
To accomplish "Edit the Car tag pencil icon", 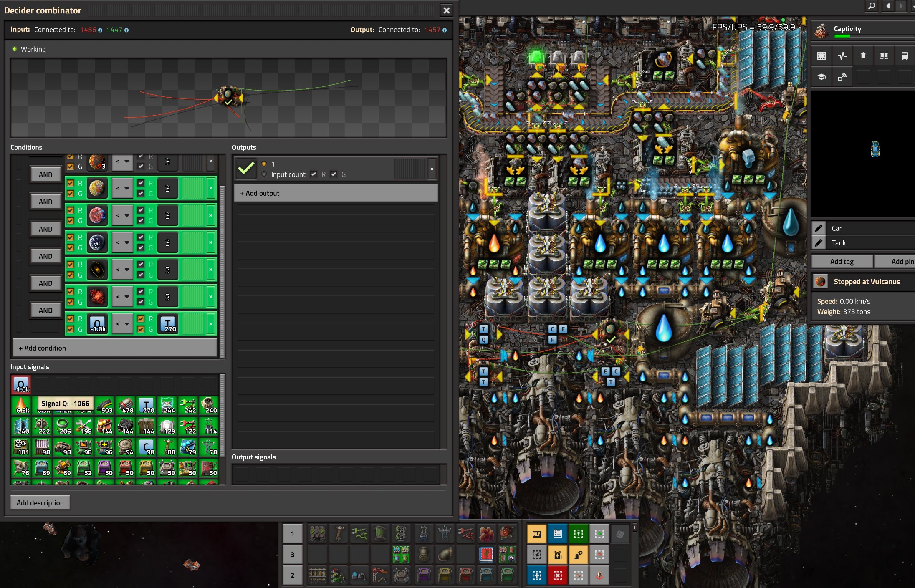I will pyautogui.click(x=819, y=228).
